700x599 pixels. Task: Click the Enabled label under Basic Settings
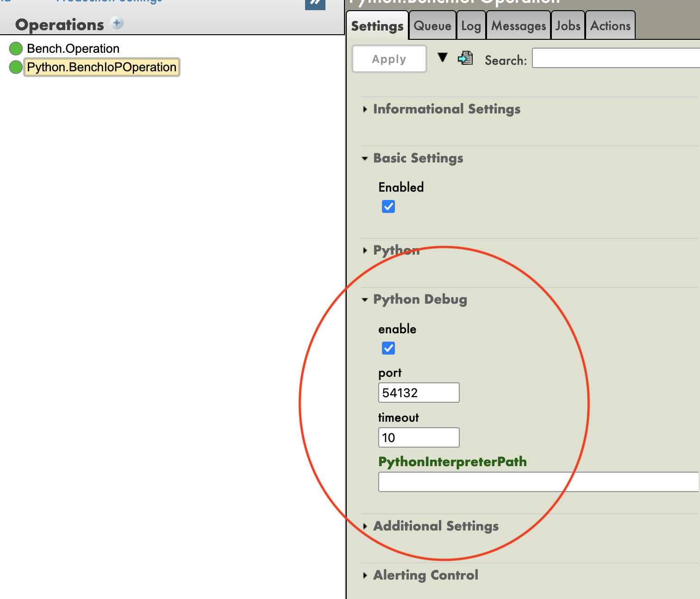(x=401, y=187)
